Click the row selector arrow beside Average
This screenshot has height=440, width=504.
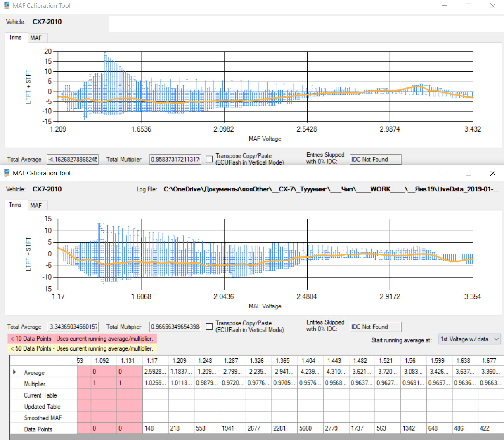[x=15, y=372]
